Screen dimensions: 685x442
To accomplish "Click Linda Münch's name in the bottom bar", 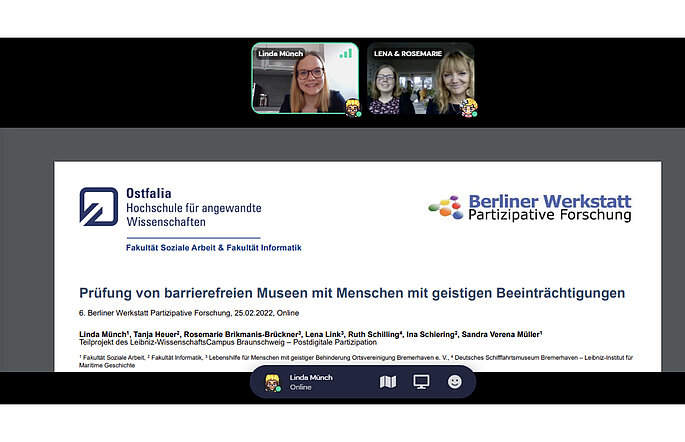I will coord(311,377).
